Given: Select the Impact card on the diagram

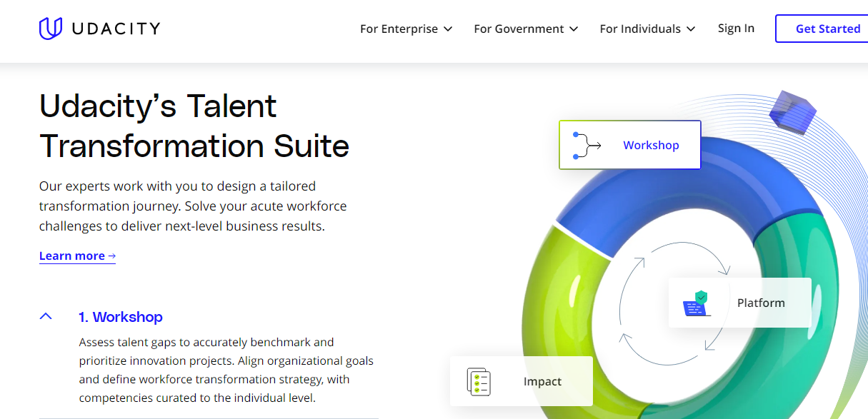Looking at the screenshot, I should coord(522,381).
